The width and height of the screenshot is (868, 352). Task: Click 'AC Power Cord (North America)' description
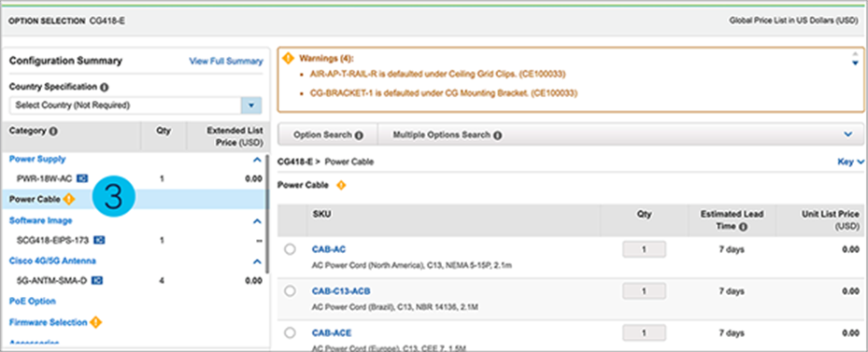point(412,266)
